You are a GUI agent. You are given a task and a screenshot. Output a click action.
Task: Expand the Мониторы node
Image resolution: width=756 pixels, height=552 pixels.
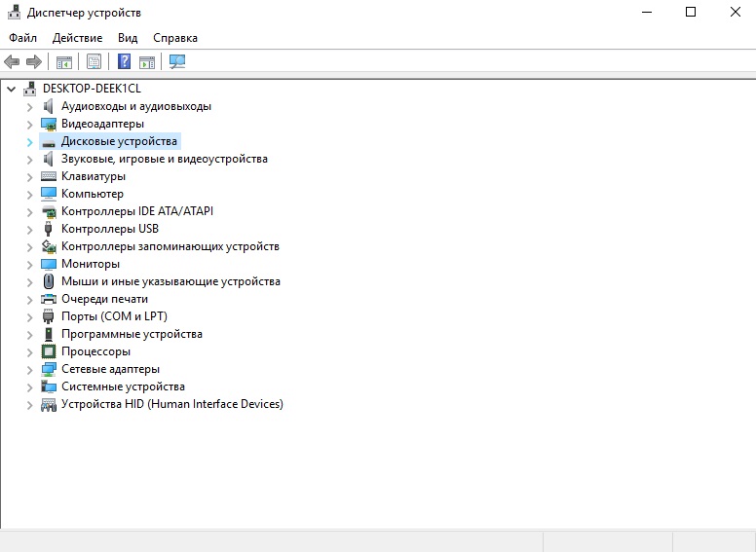pos(29,265)
